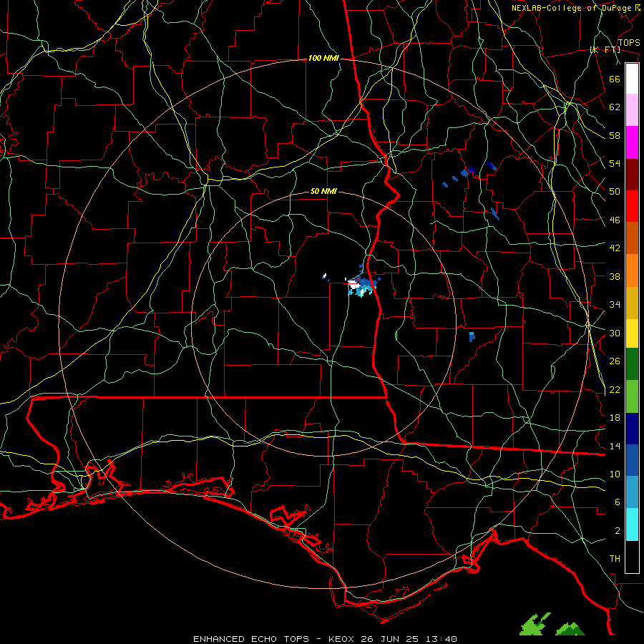Click the legend value "30"
The image size is (644, 644).
[x=615, y=333]
